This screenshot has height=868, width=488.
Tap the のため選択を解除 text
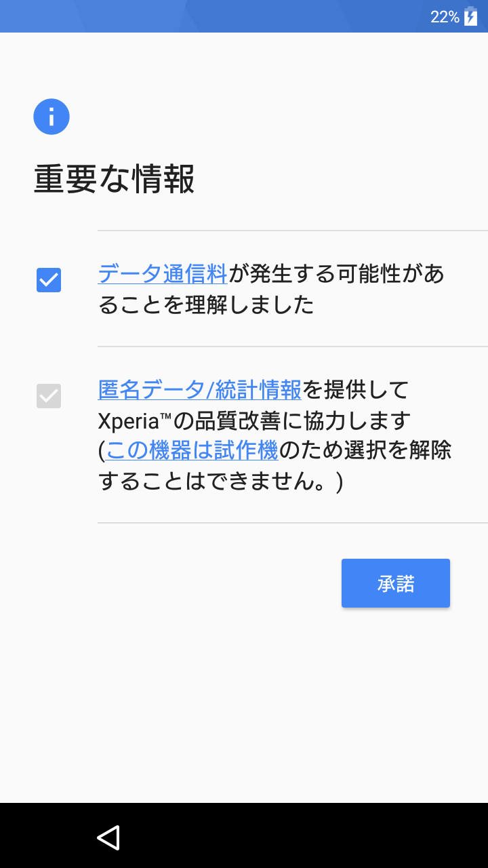365,450
